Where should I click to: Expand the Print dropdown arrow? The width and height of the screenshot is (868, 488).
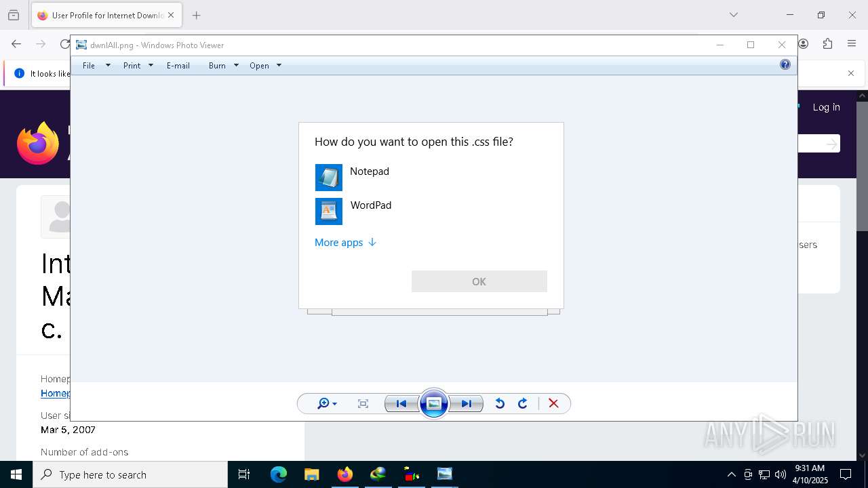tap(151, 66)
